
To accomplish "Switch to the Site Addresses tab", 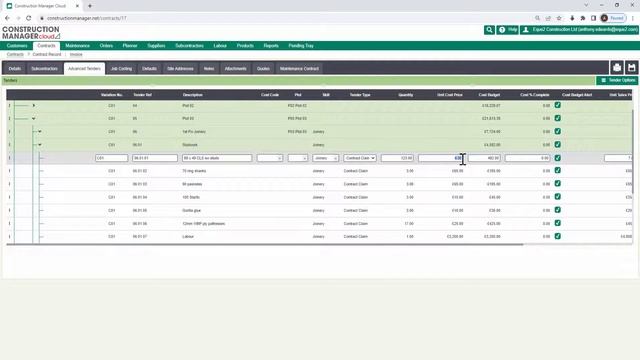I will (180, 69).
